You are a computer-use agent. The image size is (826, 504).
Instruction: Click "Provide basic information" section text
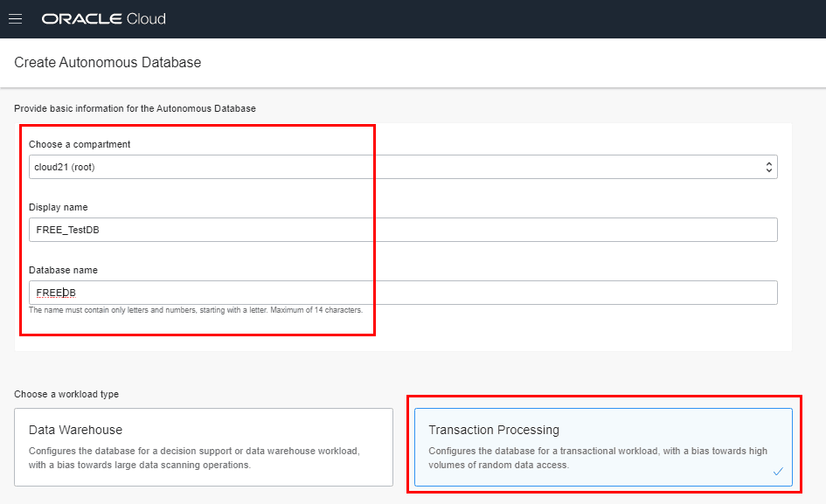(x=135, y=108)
